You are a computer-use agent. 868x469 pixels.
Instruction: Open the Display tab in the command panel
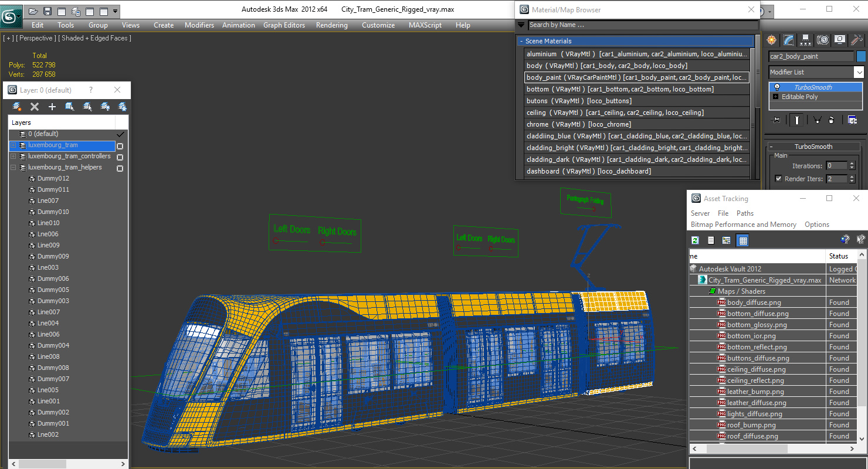[840, 40]
